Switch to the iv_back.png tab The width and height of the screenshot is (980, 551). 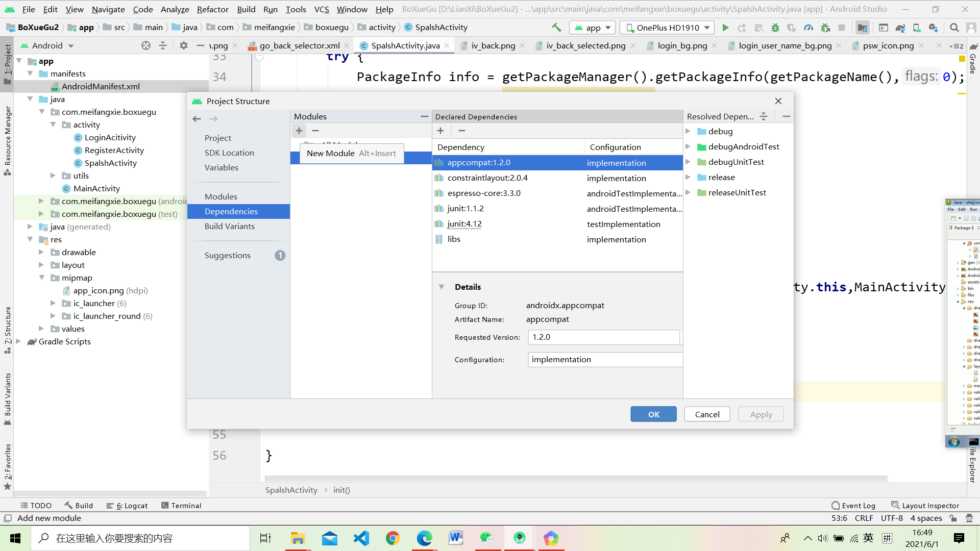coord(493,45)
